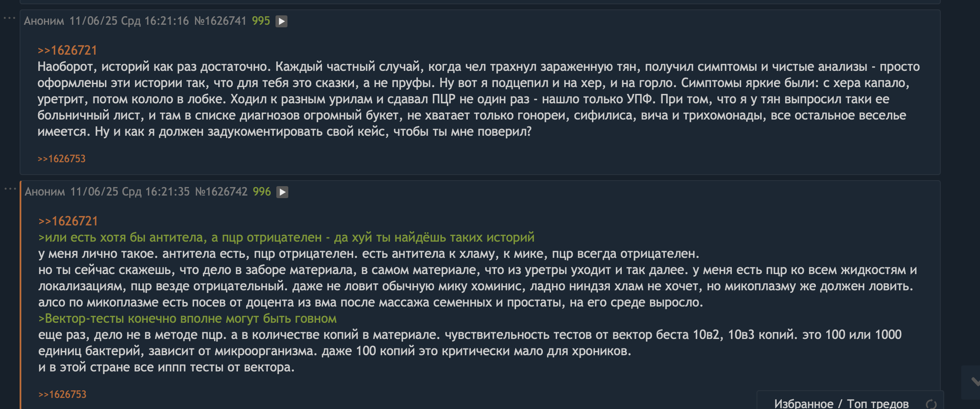
Task: Open reply link >>1626753 under post 996
Action: point(62,394)
